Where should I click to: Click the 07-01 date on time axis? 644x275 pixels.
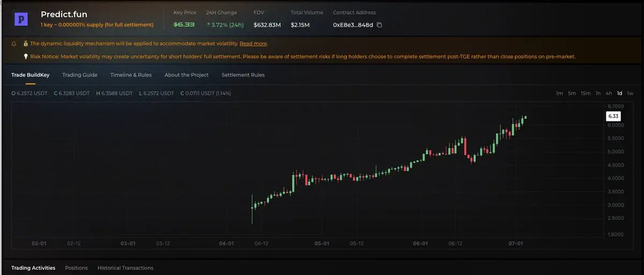(x=516, y=243)
